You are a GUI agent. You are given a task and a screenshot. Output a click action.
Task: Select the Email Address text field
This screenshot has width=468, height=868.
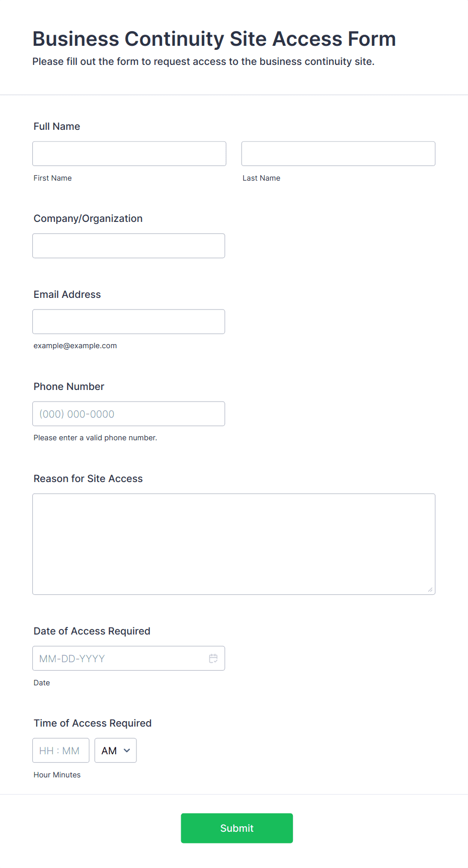pos(129,322)
